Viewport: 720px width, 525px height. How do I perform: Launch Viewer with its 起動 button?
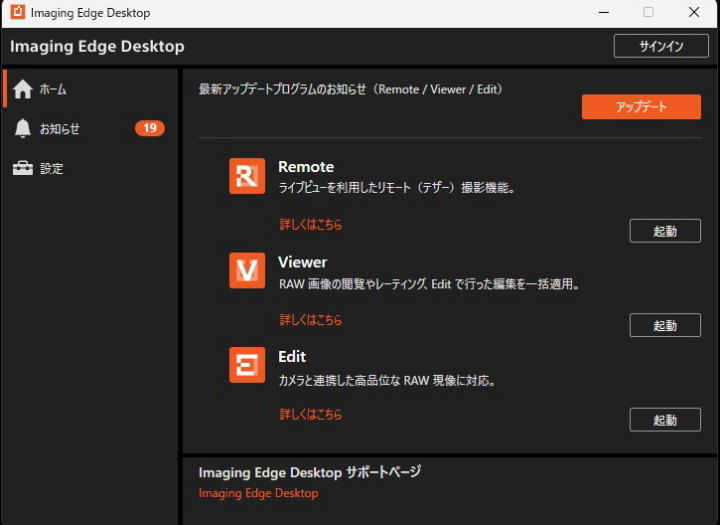click(665, 325)
